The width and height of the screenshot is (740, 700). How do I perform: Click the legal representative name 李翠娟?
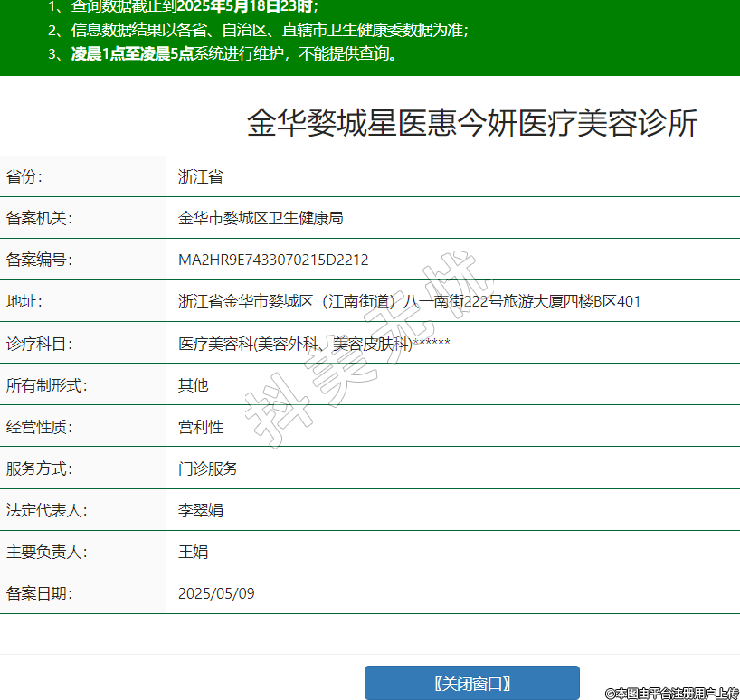click(201, 510)
